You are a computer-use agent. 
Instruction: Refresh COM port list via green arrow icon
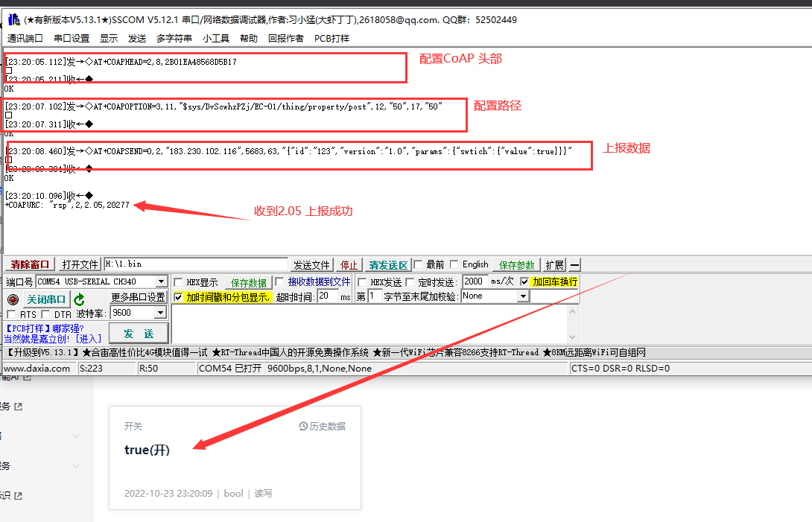[x=78, y=299]
